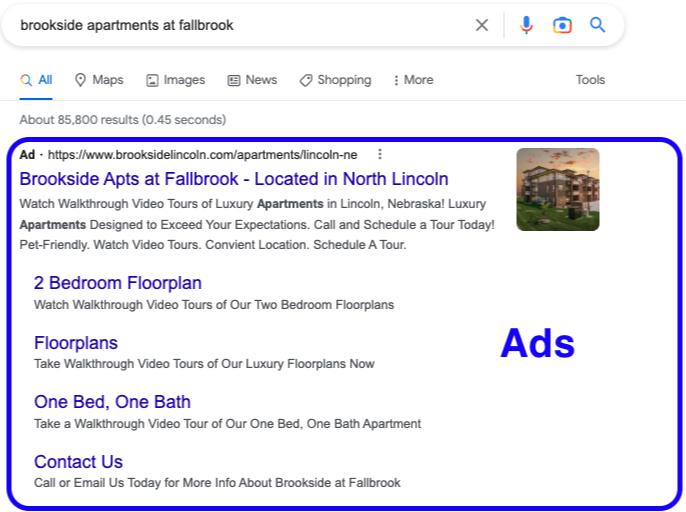The height and width of the screenshot is (512, 686).
Task: Click the 'About 85,800 results' text
Action: coord(122,119)
